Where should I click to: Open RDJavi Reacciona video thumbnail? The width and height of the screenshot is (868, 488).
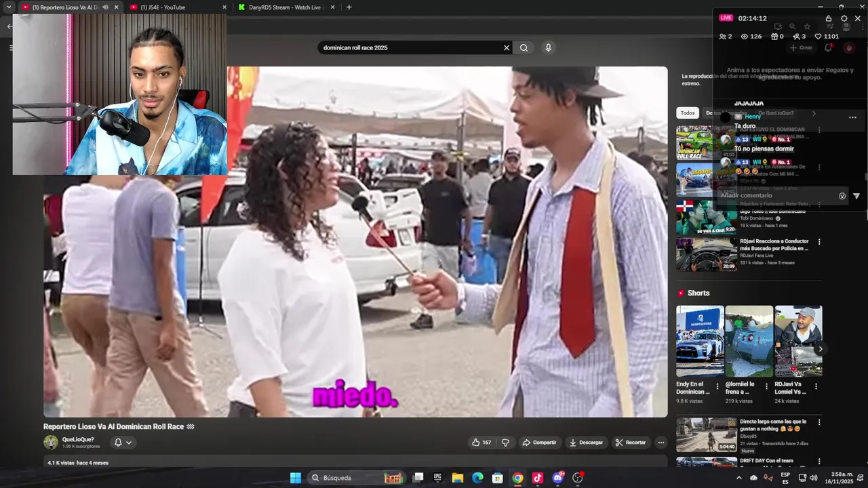coord(706,254)
